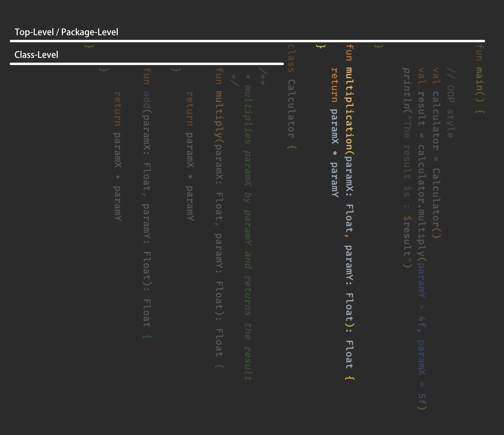Click the Top-Level / Package-Level heading
This screenshot has width=504, height=435.
[x=66, y=32]
